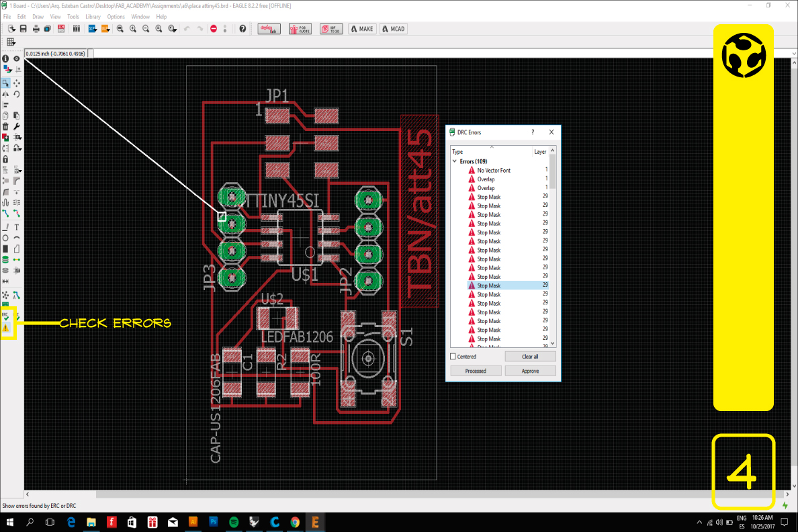Click the MAKE toolbar button
This screenshot has width=798, height=532.
361,29
